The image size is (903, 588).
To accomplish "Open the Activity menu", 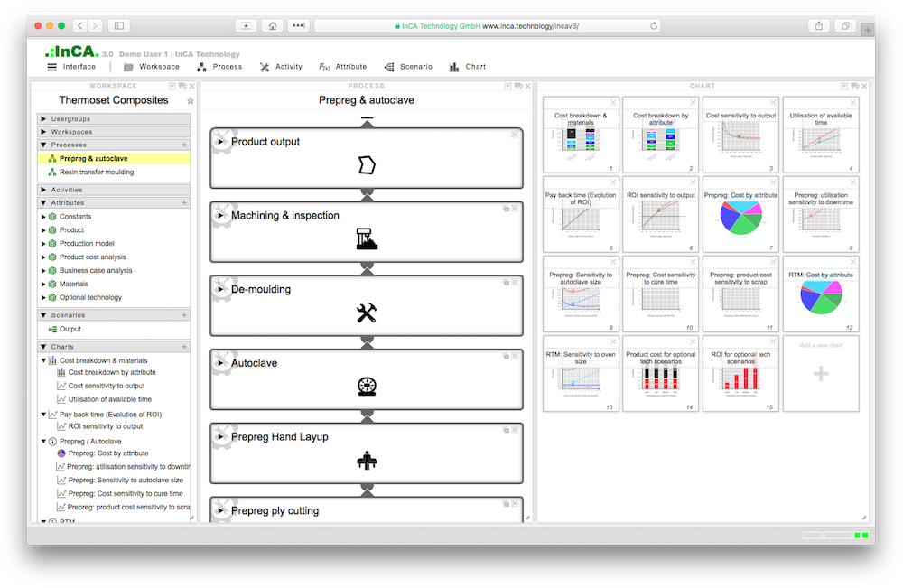I will tap(281, 67).
